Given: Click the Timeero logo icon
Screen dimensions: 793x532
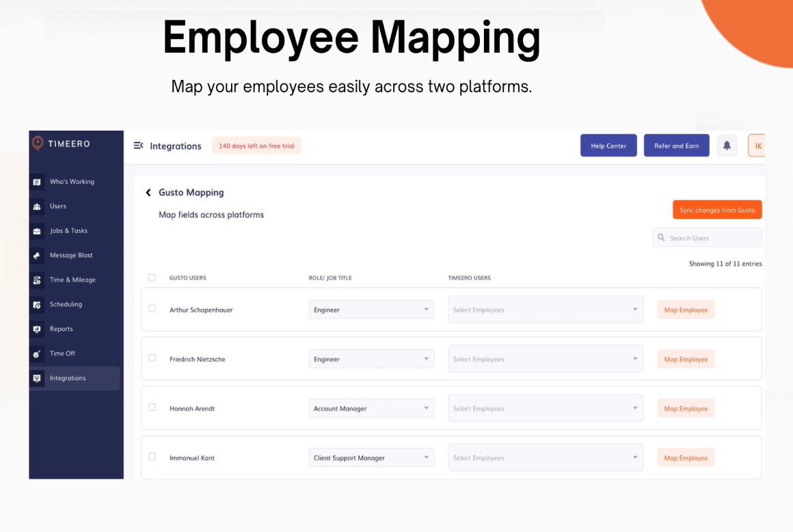Looking at the screenshot, I should [38, 143].
